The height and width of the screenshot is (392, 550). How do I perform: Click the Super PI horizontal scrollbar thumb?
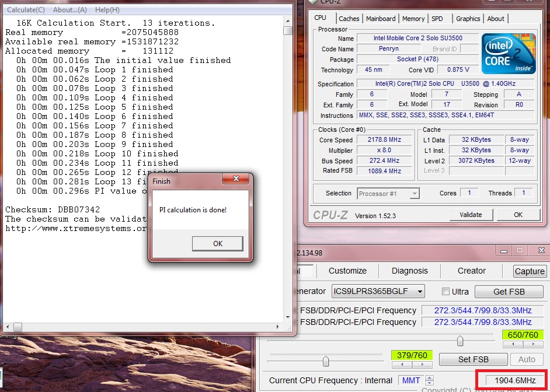point(18,327)
